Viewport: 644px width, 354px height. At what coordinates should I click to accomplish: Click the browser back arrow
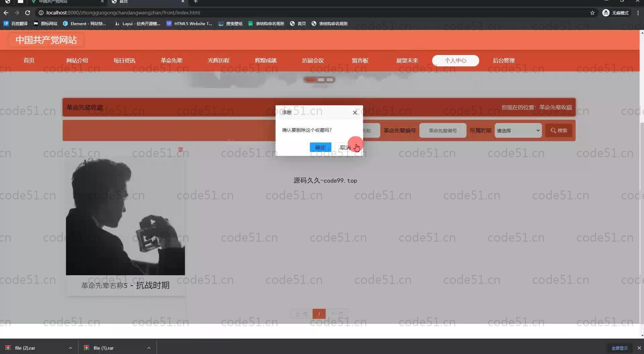[x=6, y=13]
